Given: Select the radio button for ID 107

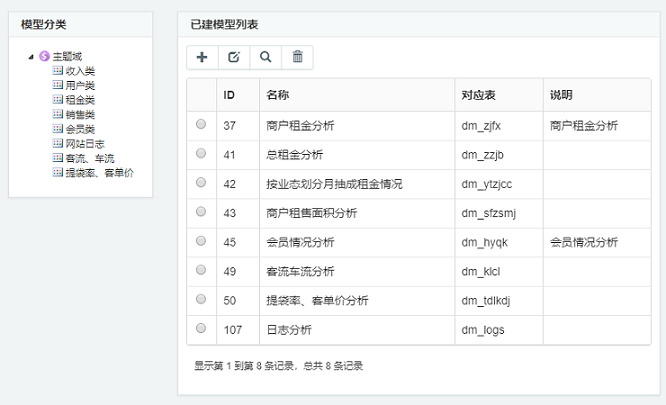Looking at the screenshot, I should pos(201,328).
